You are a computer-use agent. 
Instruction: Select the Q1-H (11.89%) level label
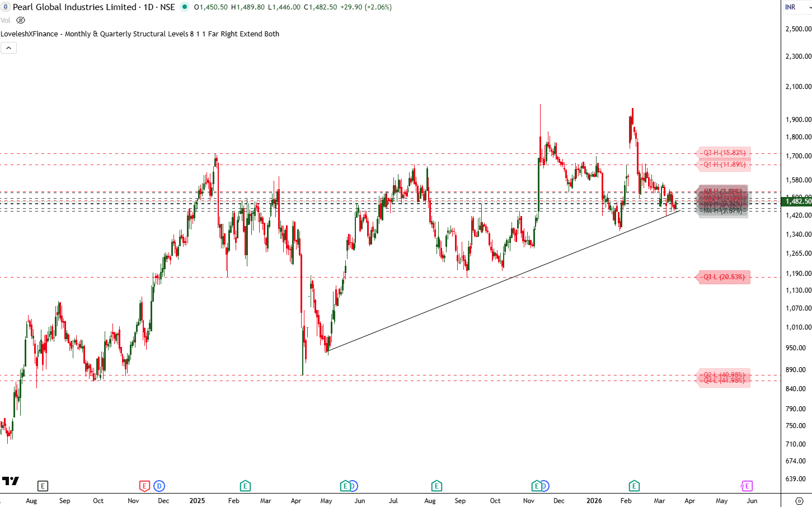725,165
